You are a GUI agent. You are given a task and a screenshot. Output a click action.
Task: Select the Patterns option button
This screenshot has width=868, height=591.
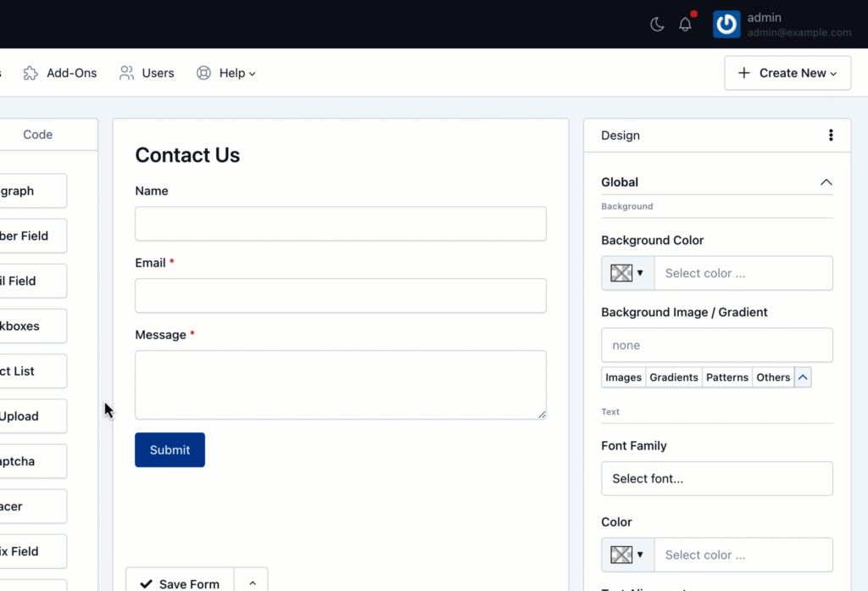[726, 377]
